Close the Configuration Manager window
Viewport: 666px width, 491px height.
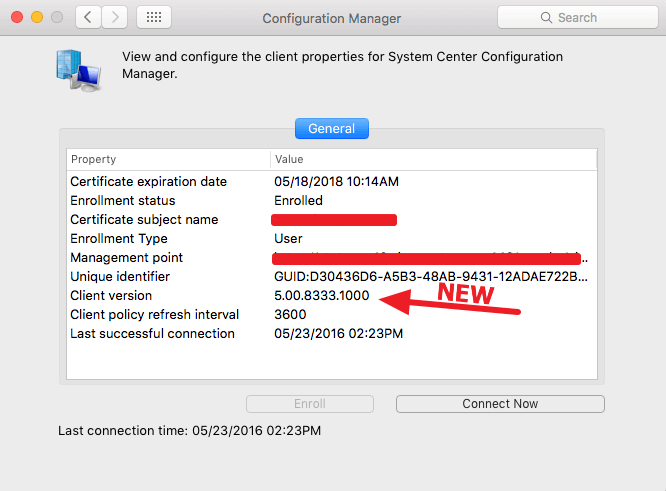[x=17, y=17]
